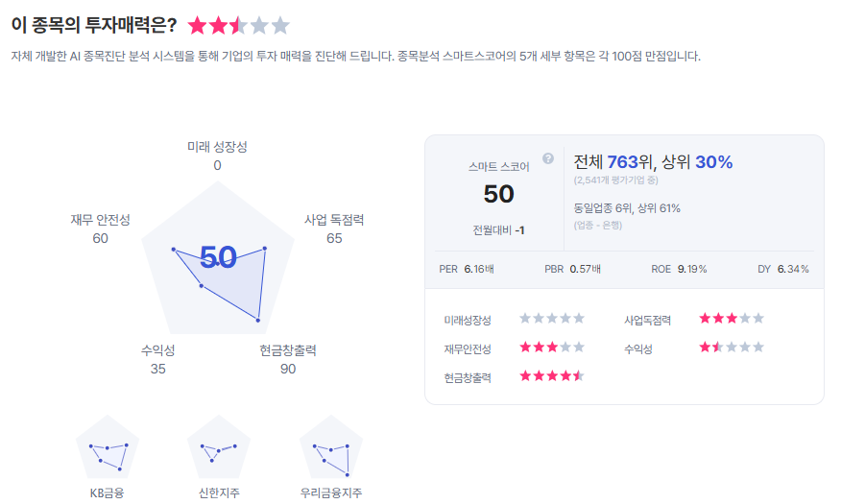Click the help icon beside 스마트 스코어
The width and height of the screenshot is (841, 504).
point(548,158)
